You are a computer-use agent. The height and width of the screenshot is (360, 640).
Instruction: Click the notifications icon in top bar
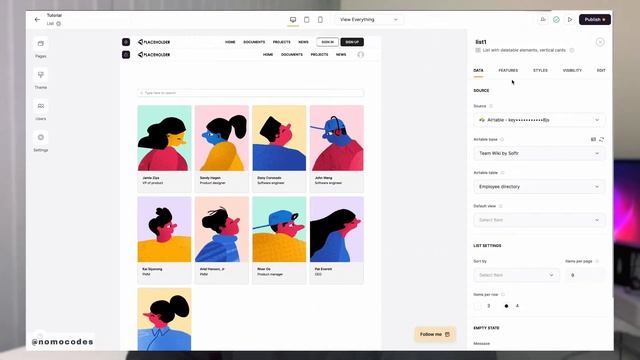[543, 19]
